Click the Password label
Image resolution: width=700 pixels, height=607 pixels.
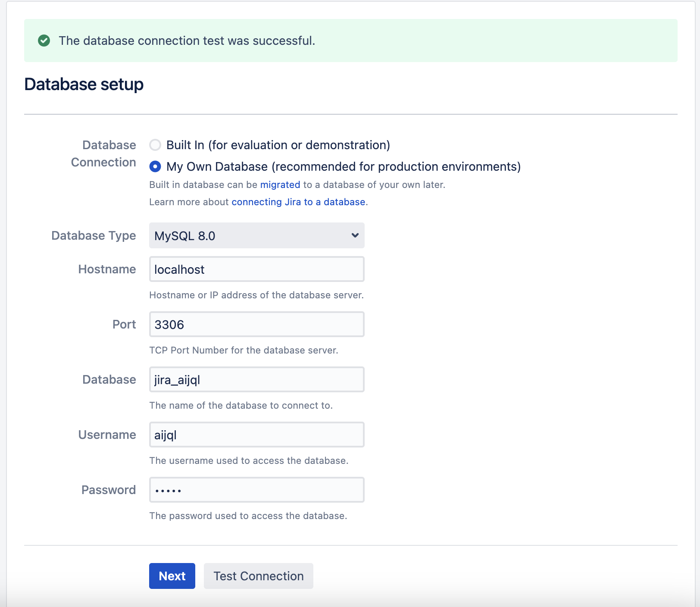[x=109, y=490]
